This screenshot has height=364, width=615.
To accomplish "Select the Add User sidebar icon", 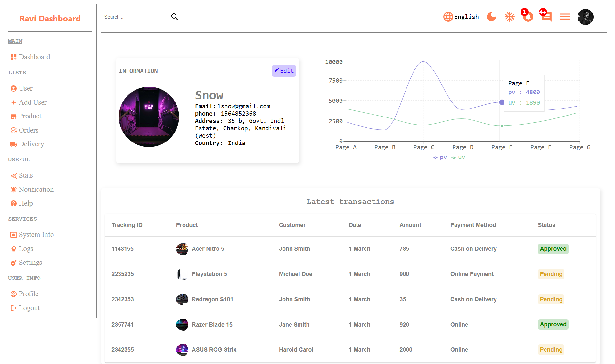I will coord(13,102).
